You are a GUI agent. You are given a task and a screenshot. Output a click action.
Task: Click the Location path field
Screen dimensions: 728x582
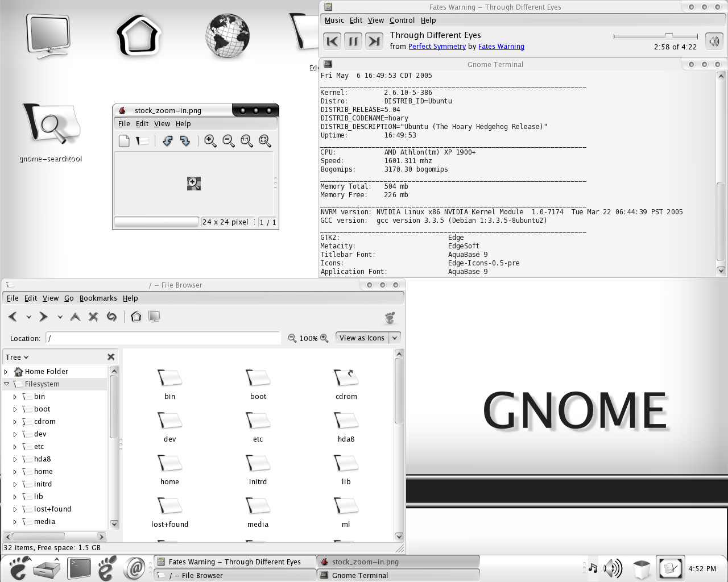click(163, 338)
